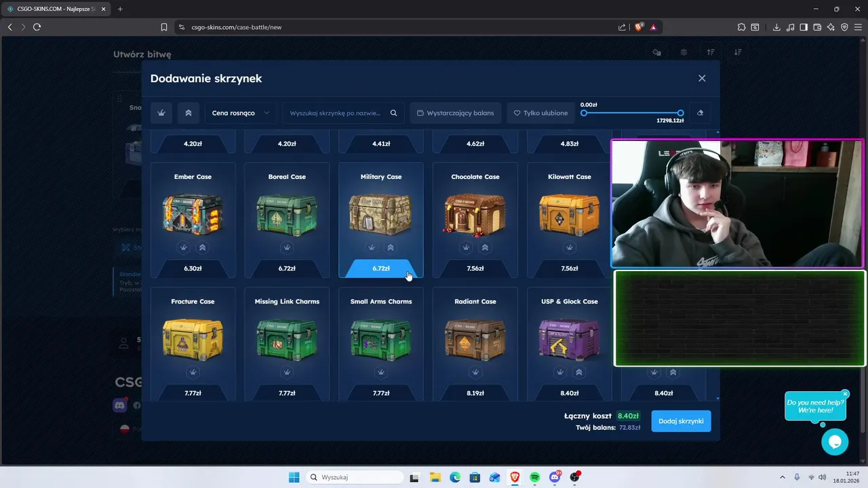Show hidden tray icons chevron

point(782,477)
